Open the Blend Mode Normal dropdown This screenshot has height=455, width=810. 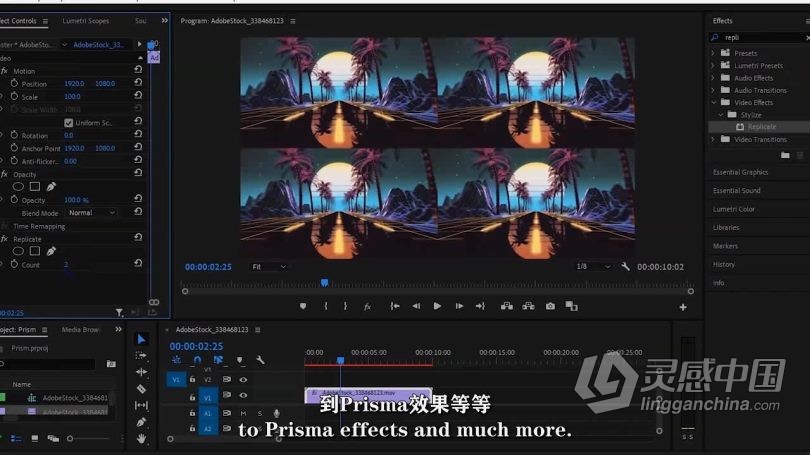click(x=92, y=213)
